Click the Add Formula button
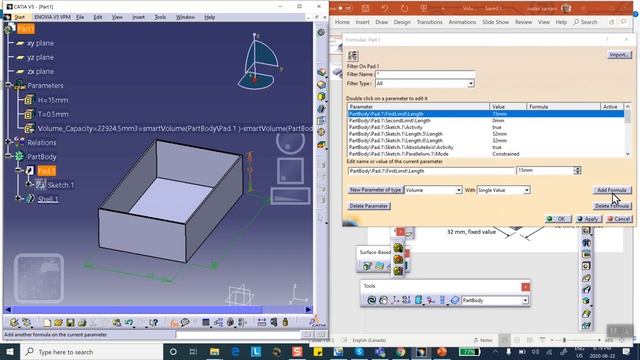The image size is (640, 360). pyautogui.click(x=612, y=190)
